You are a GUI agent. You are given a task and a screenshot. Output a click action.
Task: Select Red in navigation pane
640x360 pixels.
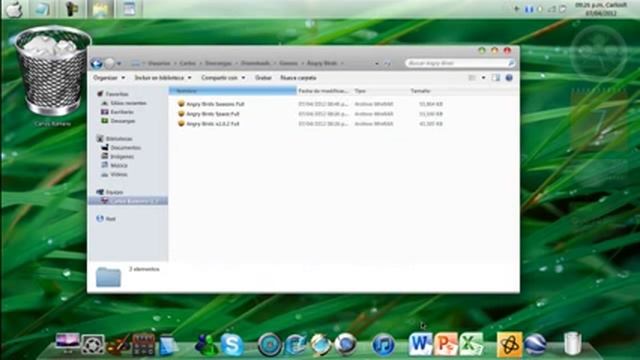point(110,219)
